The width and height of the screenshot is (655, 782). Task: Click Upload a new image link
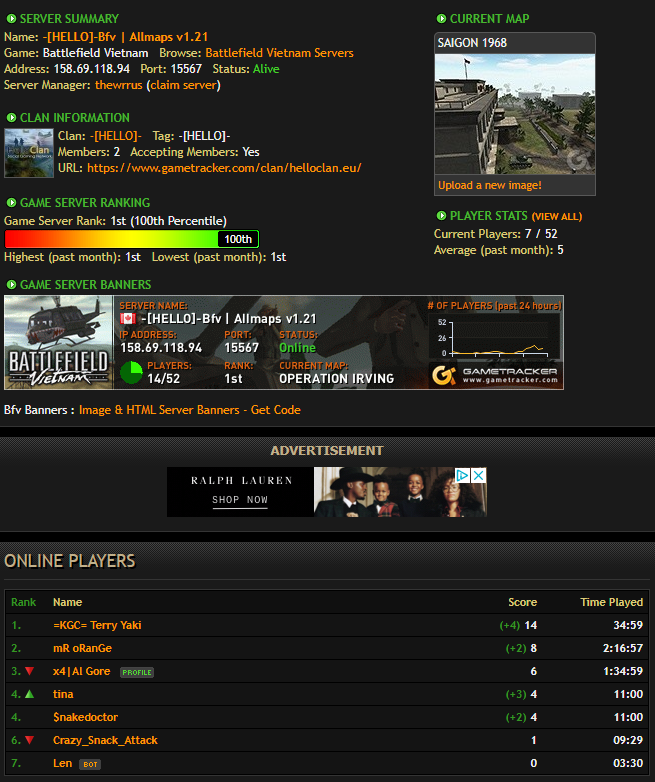click(489, 185)
